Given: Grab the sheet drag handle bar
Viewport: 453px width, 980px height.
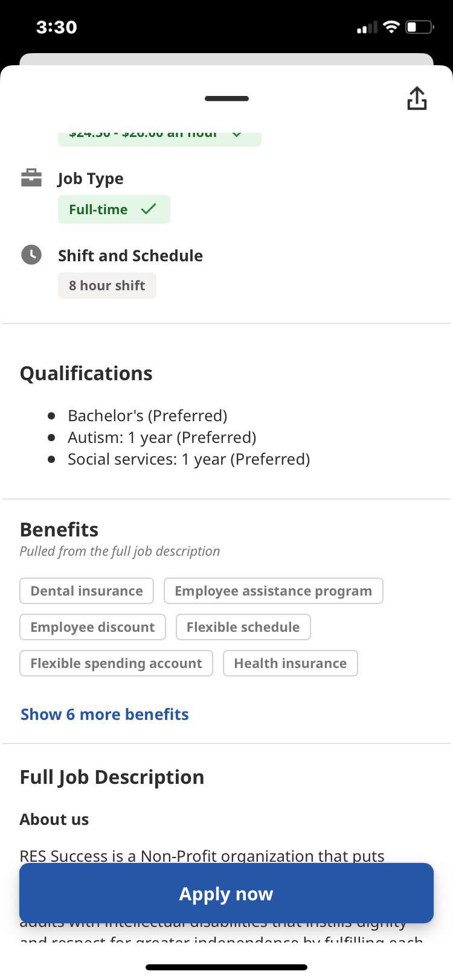Looking at the screenshot, I should pos(226,98).
